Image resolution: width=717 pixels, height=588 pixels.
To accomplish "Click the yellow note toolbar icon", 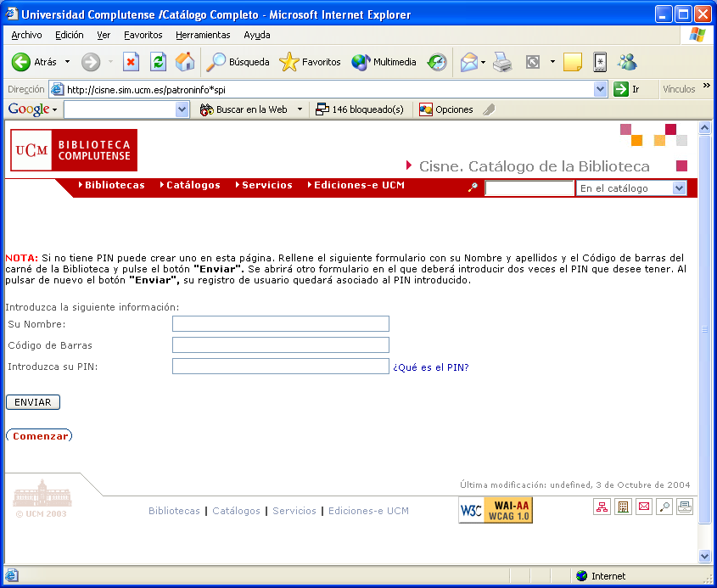I will click(573, 62).
